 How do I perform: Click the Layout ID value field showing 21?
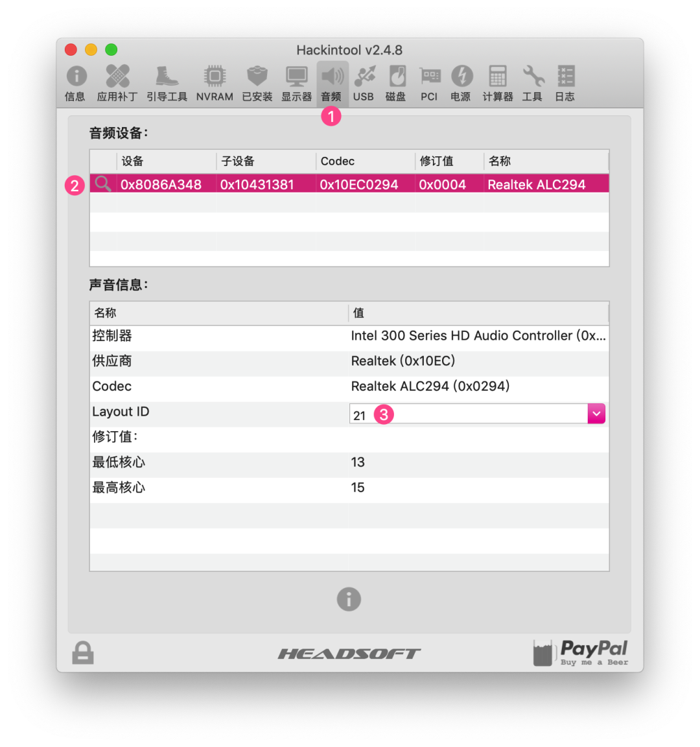tap(469, 414)
